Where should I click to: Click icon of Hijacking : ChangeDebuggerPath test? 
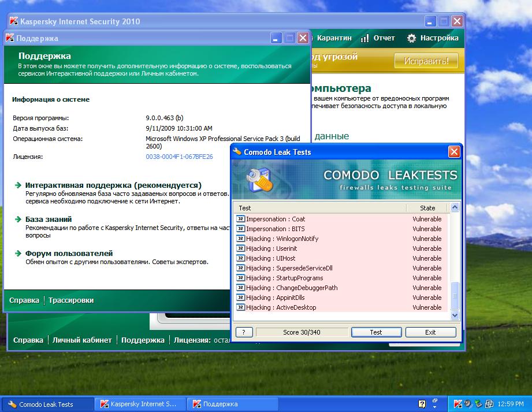pyautogui.click(x=240, y=288)
